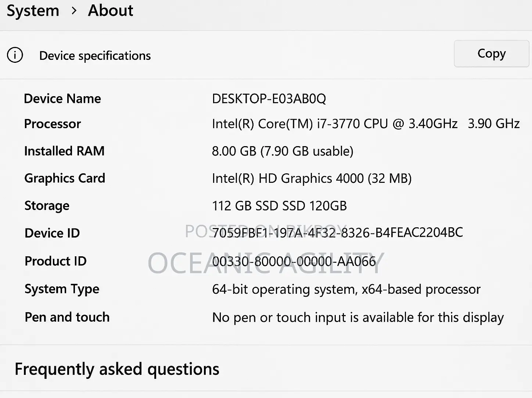Click the breadcrumb chevron after System

point(74,11)
